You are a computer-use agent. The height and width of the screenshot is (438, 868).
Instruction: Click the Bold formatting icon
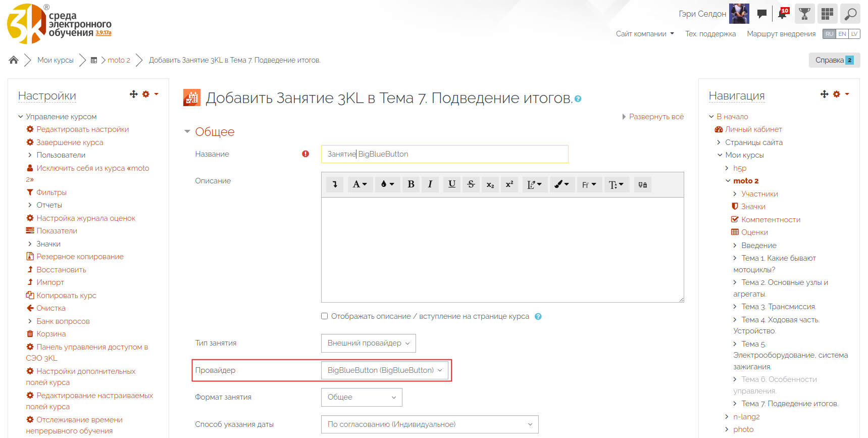[411, 184]
